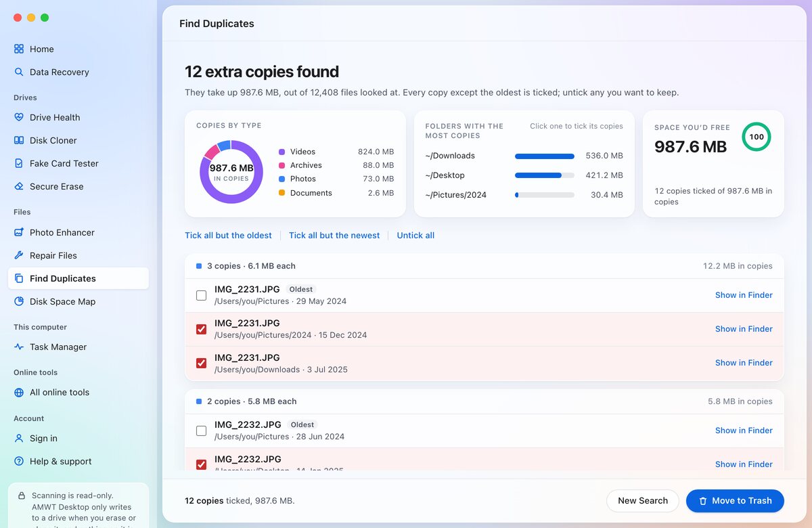Click the Fake Card Tester icon
Image resolution: width=812 pixels, height=528 pixels.
19,163
